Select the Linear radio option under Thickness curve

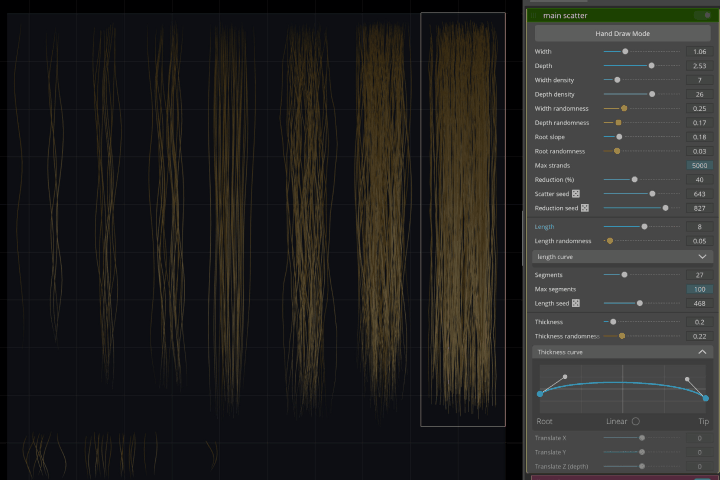[x=636, y=421]
